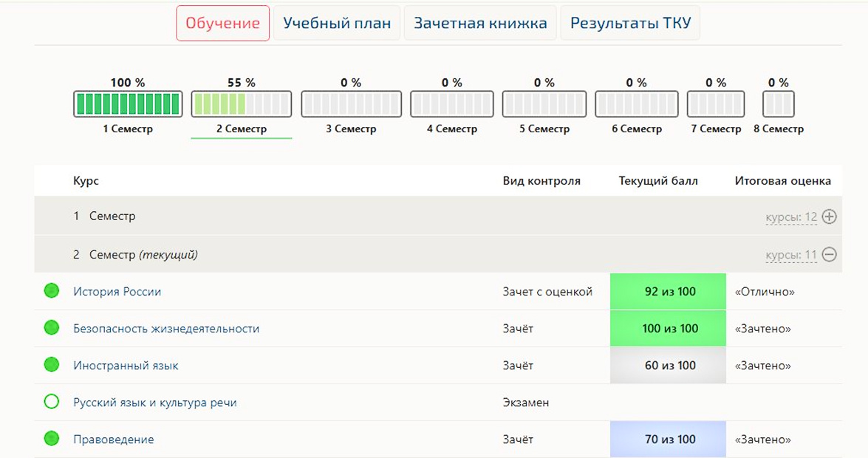
Task: Open the Русский язык и культура речи course
Action: click(x=155, y=403)
